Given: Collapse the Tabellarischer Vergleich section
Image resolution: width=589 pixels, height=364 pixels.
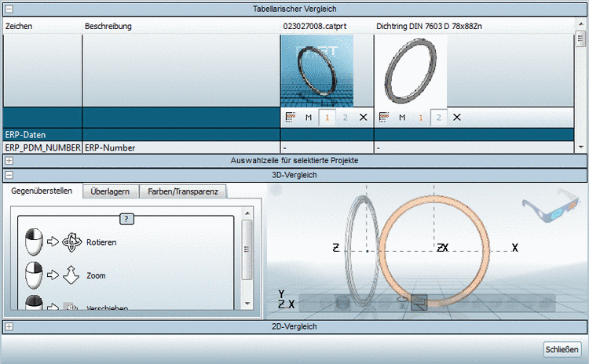Looking at the screenshot, I should pos(9,9).
